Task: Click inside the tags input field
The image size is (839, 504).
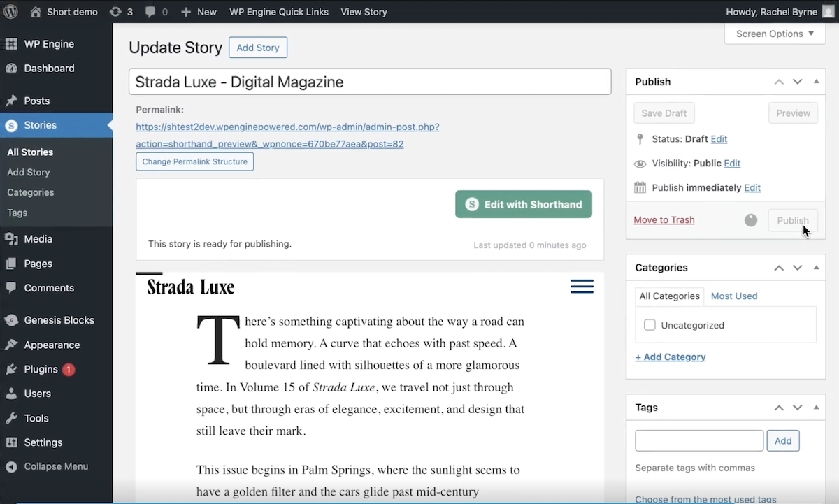Action: point(698,440)
